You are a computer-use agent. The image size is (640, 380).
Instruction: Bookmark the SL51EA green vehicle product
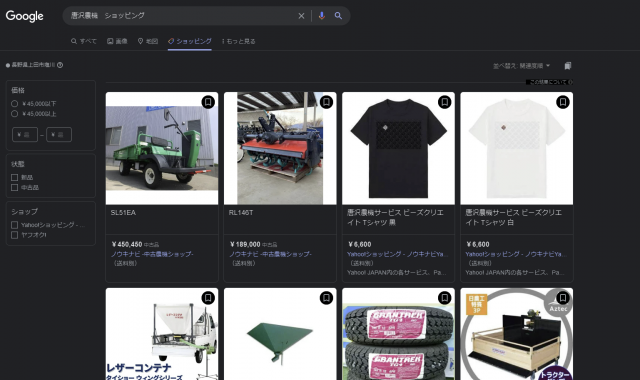(x=208, y=102)
